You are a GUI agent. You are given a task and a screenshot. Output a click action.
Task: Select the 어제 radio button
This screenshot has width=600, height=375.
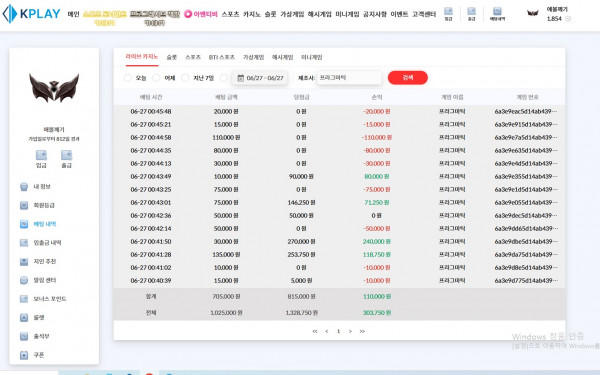click(x=156, y=78)
